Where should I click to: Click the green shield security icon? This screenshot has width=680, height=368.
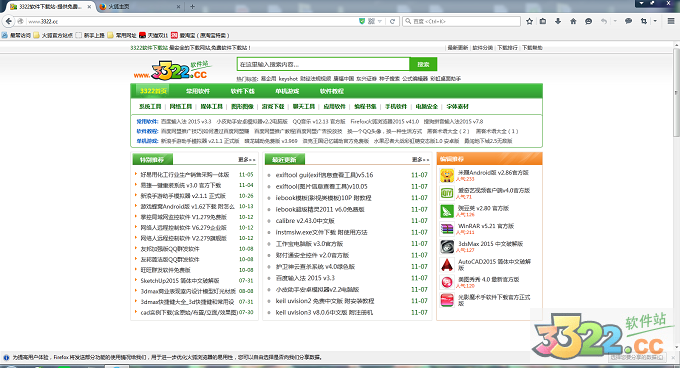pos(362,21)
